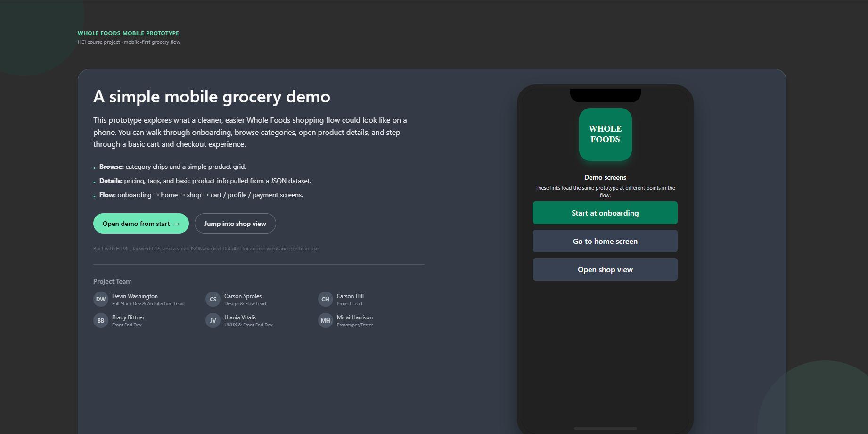
Task: Click the HCI course project subtitle text
Action: click(x=129, y=42)
